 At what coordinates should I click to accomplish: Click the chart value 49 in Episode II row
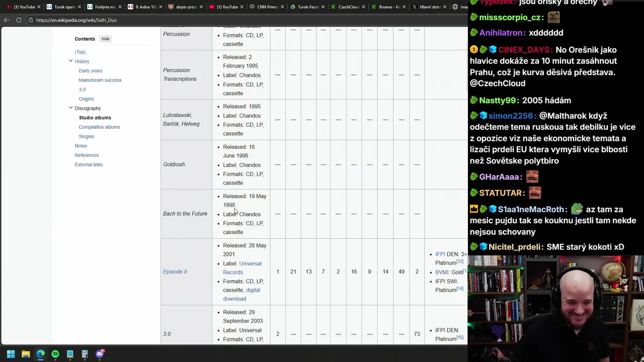(x=401, y=271)
